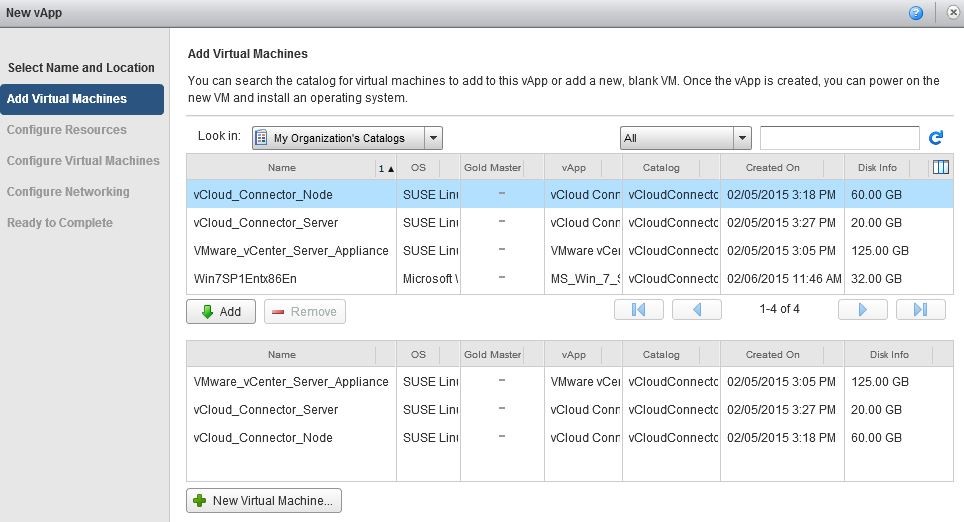This screenshot has width=964, height=522.
Task: Select VMware_vCenter_Server_Appliance in top table
Action: coord(570,250)
